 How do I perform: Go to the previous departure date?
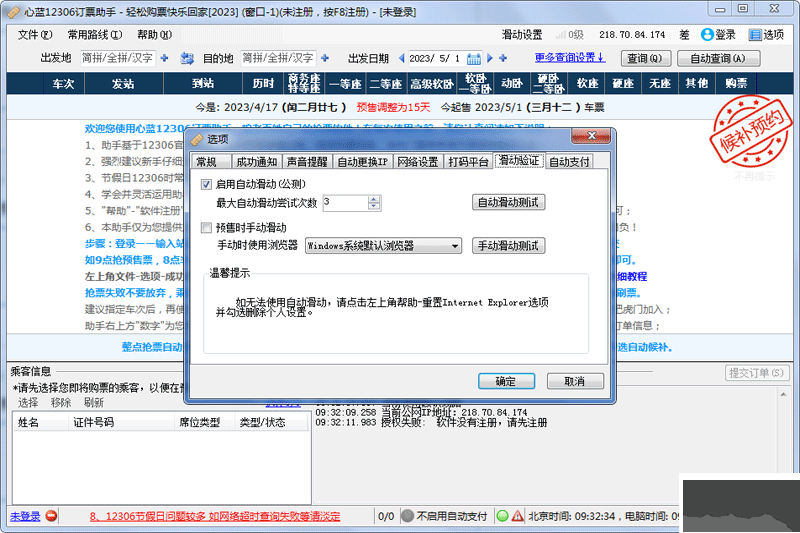(402, 58)
